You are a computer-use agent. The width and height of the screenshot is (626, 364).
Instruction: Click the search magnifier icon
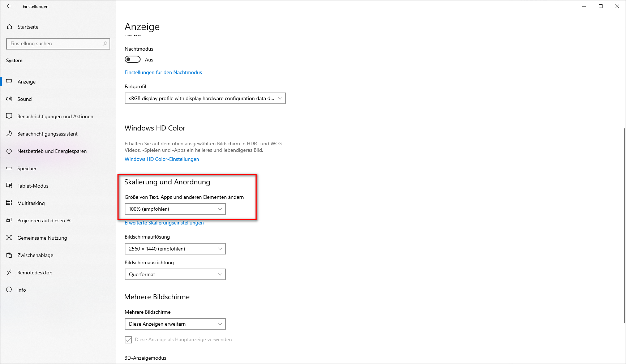(105, 43)
